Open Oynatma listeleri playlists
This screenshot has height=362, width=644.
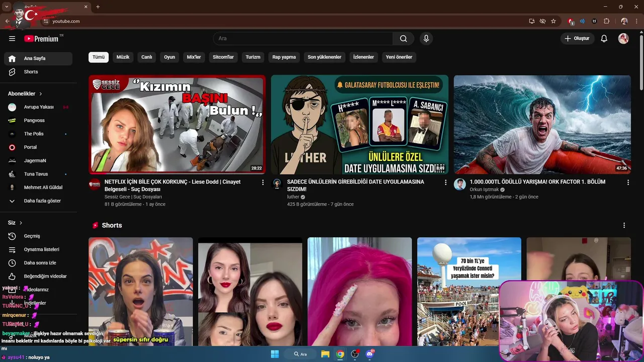pos(38,249)
